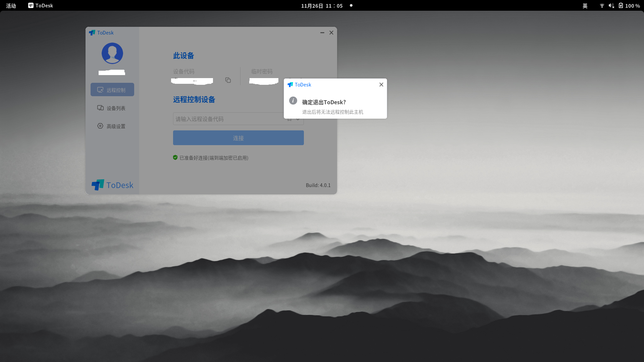
Task: Open the user avatar profile
Action: click(112, 53)
